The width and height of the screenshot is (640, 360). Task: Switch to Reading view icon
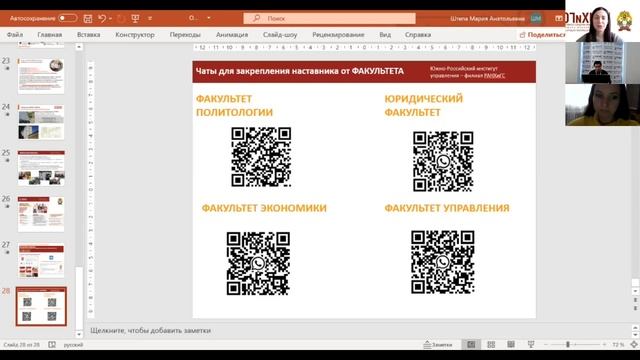[511, 345]
